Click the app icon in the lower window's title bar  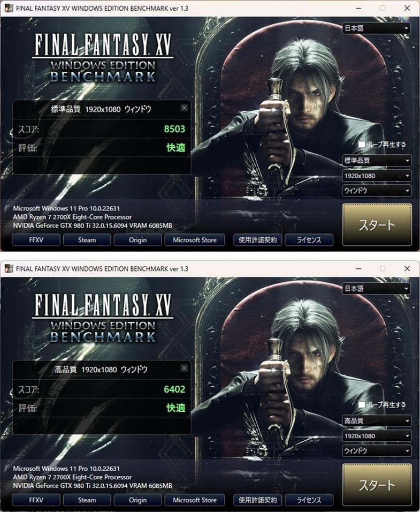coord(9,268)
